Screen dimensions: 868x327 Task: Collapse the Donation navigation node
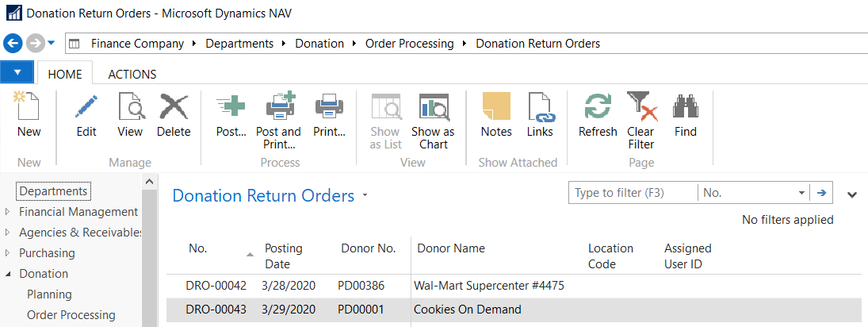[8, 274]
